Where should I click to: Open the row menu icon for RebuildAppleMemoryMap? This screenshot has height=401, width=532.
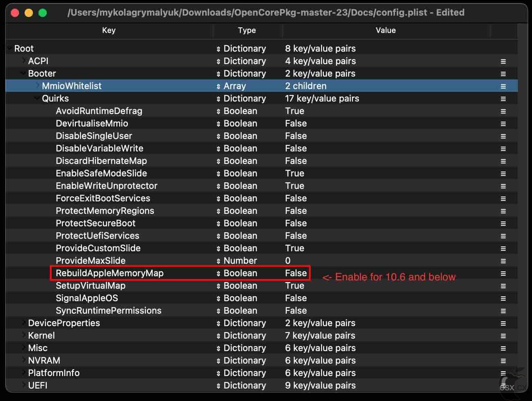(503, 273)
